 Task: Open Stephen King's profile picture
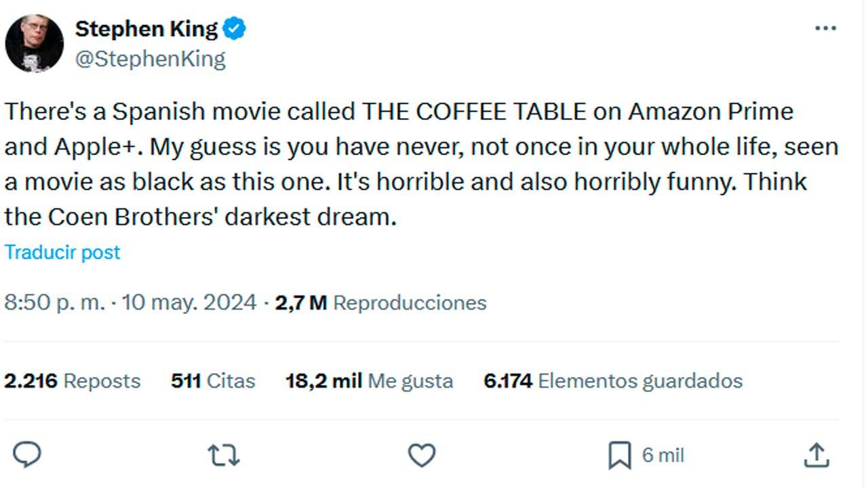[x=34, y=43]
